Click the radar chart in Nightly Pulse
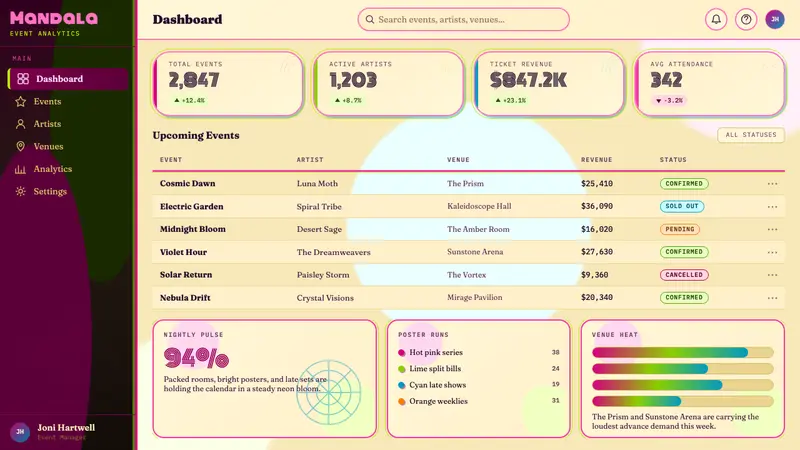 tap(329, 392)
